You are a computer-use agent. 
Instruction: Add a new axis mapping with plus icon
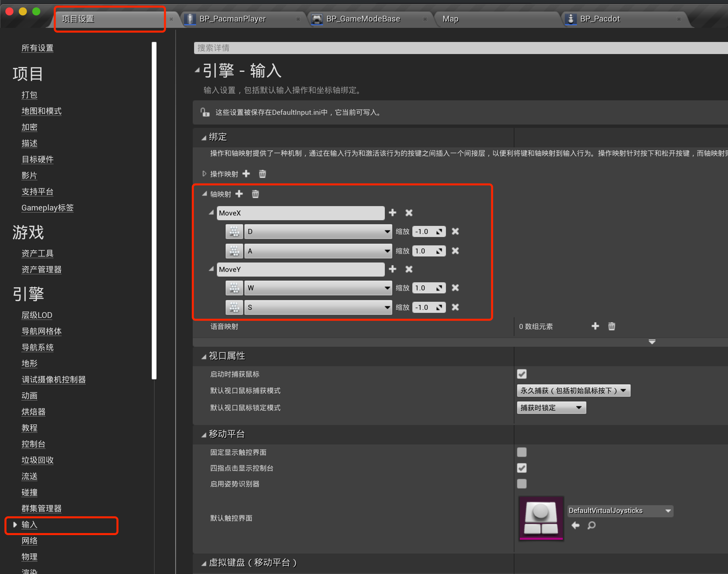point(239,194)
